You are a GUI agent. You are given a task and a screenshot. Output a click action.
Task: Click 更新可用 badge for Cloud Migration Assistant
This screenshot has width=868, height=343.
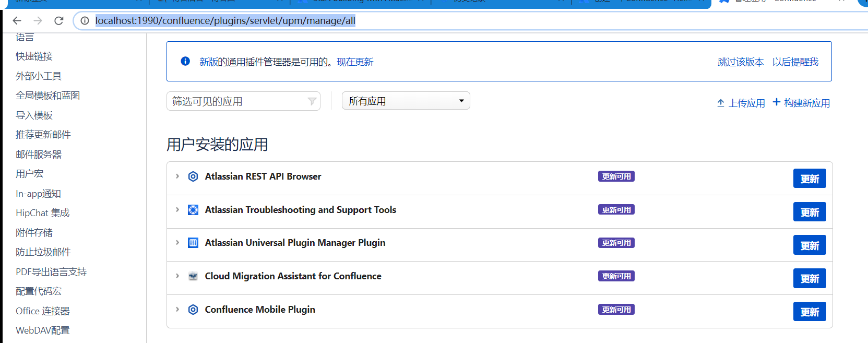[x=616, y=276]
